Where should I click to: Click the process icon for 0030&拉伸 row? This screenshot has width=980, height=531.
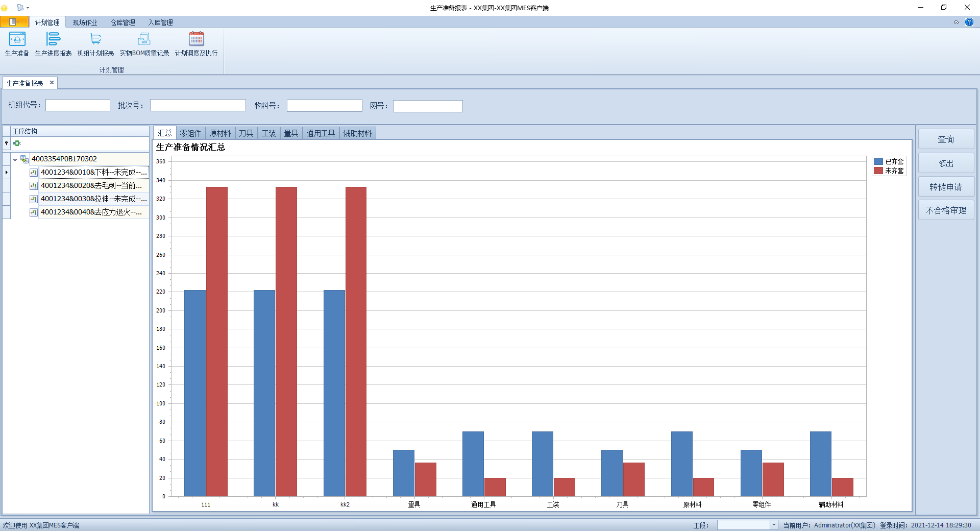pos(34,199)
